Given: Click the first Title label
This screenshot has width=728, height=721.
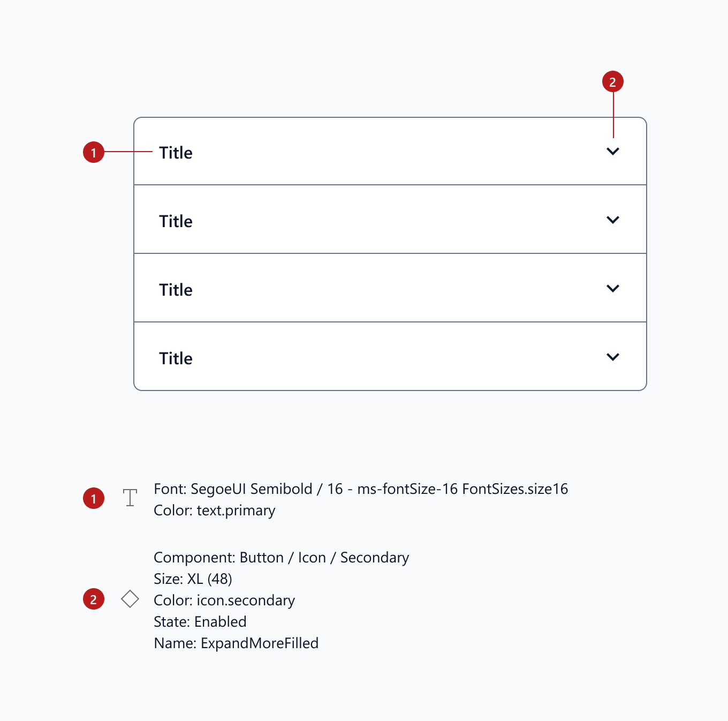Looking at the screenshot, I should point(176,153).
